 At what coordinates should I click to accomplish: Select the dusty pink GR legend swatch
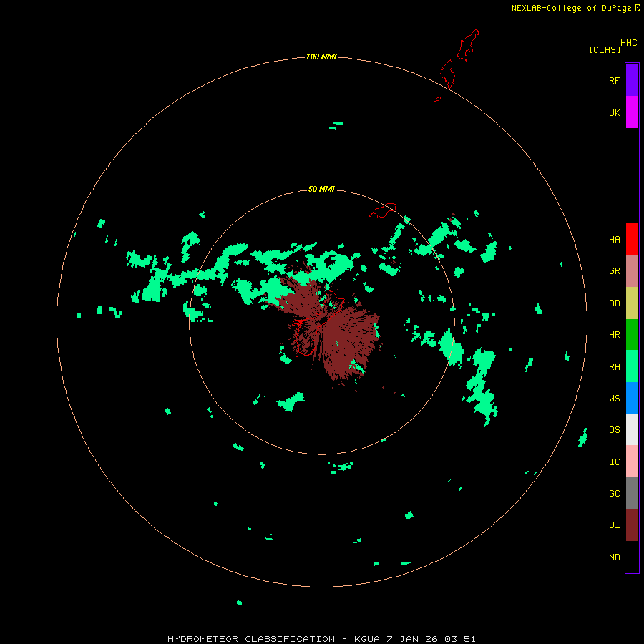click(x=632, y=271)
